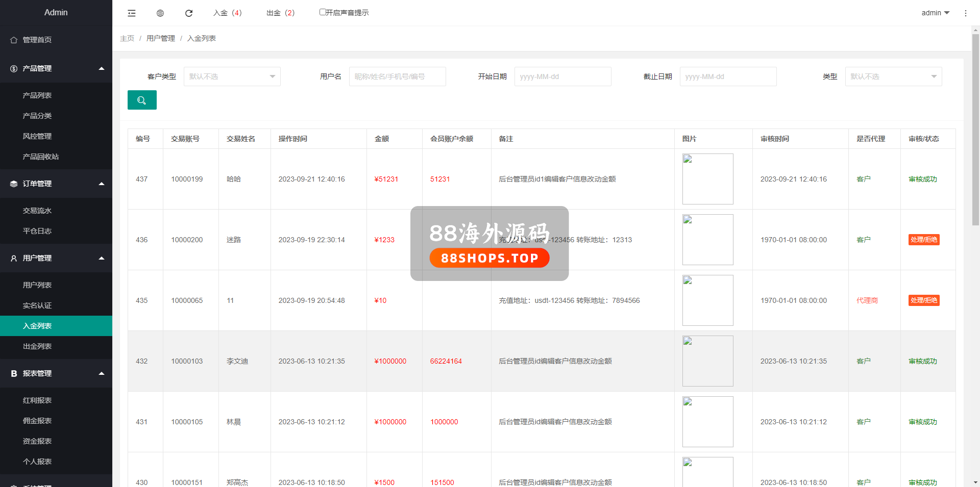The width and height of the screenshot is (980, 487).
Task: Open 实名认证 from the sidebar menu
Action: point(37,305)
